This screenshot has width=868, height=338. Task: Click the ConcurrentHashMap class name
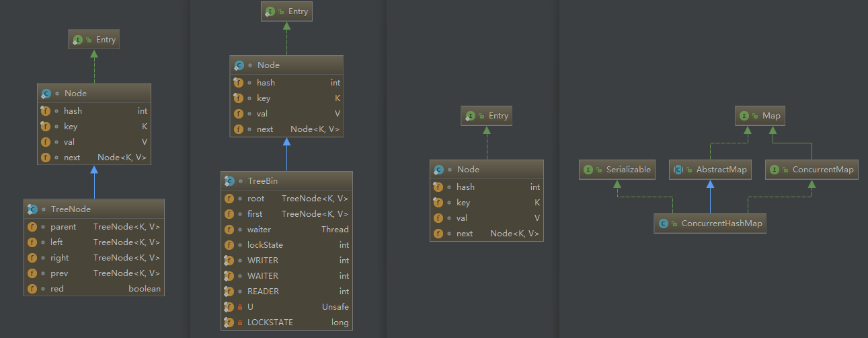721,224
